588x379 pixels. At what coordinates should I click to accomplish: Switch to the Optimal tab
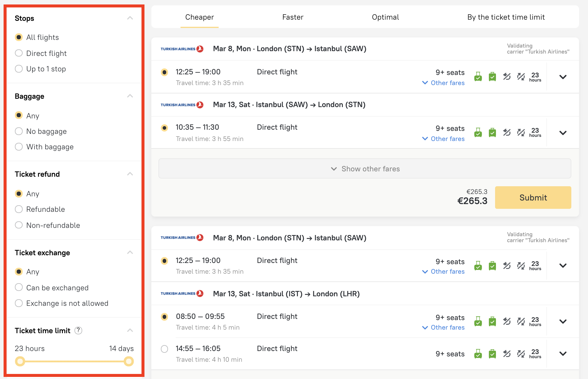385,17
